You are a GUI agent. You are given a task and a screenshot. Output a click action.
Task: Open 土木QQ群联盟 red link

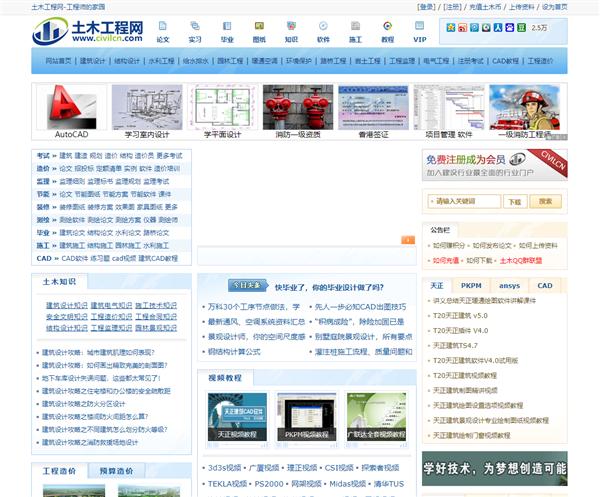[521, 261]
